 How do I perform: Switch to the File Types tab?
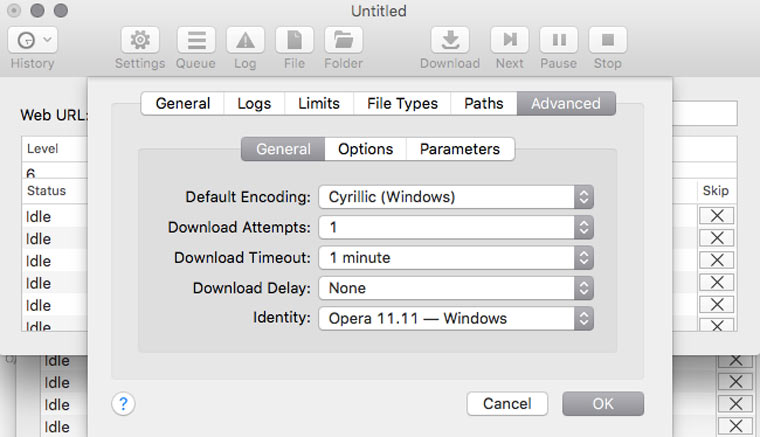point(402,103)
